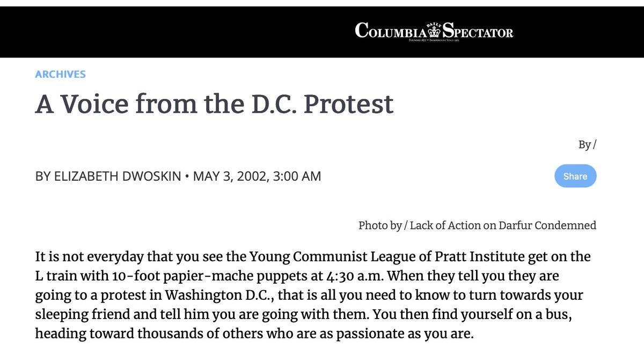Screen dimensions: 644x355
Task: Open 'Lack of Action on Darfur Condemned'
Action: [x=503, y=225]
